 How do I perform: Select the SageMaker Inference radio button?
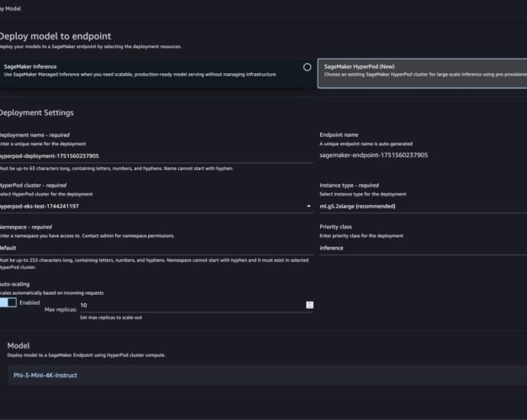tap(307, 67)
